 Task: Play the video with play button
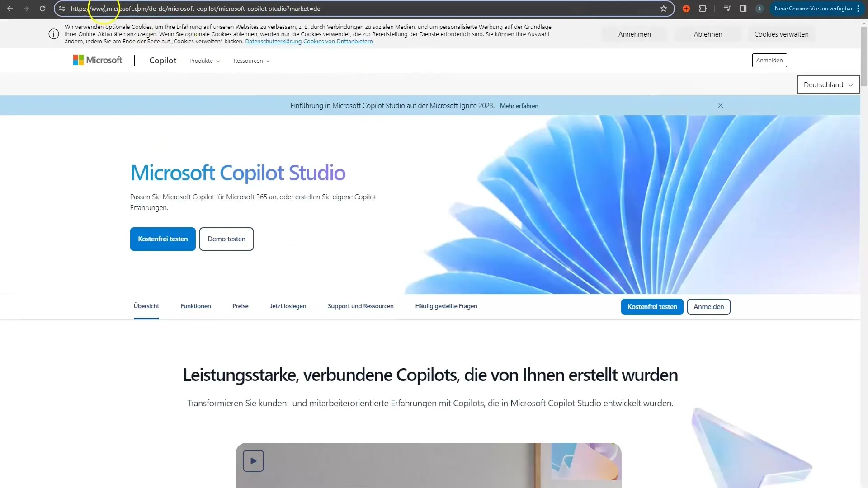coord(253,461)
